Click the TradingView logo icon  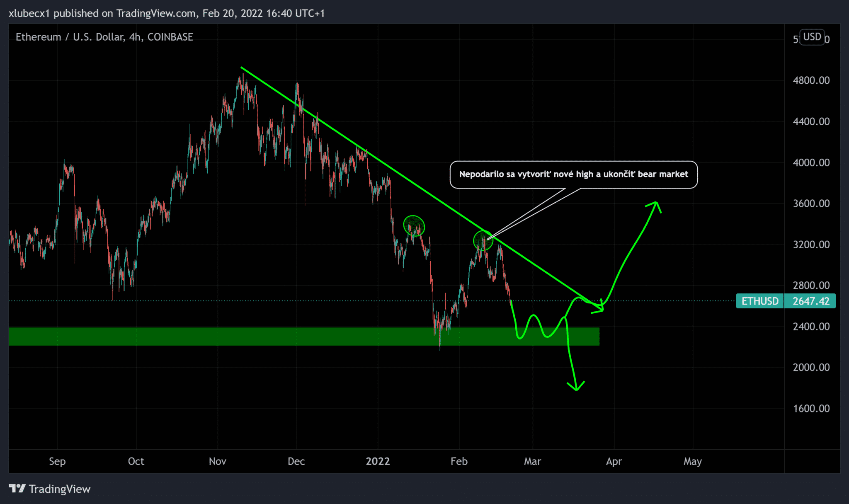(17, 489)
